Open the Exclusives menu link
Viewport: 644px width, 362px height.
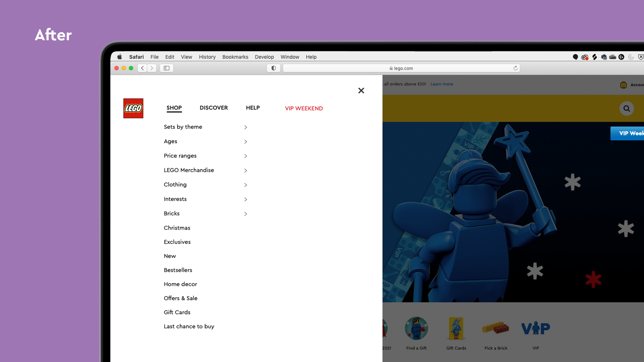[x=177, y=242]
